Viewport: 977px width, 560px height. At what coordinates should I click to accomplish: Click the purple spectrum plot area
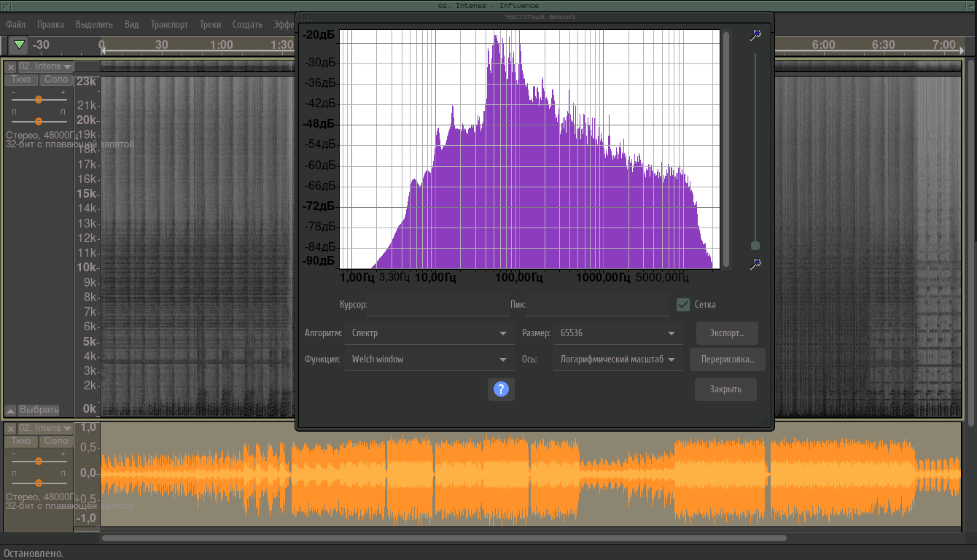click(x=530, y=149)
